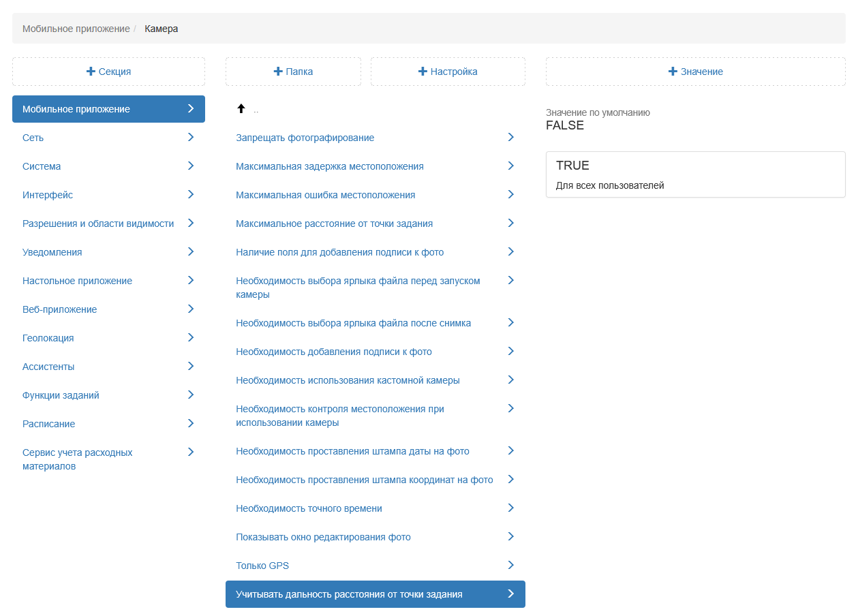Screen dimensions: 858x616
Task: Open Показывать окно редактирования фото setting
Action: pos(323,537)
